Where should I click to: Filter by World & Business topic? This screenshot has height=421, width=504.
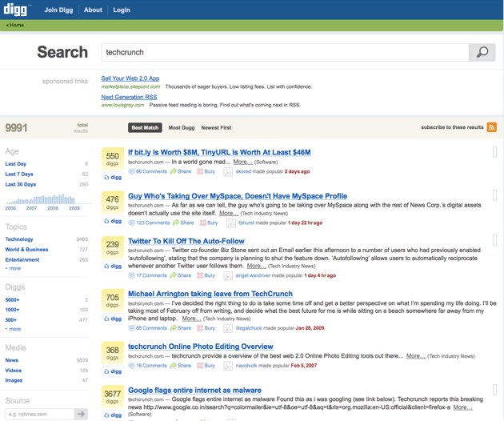[x=26, y=250]
